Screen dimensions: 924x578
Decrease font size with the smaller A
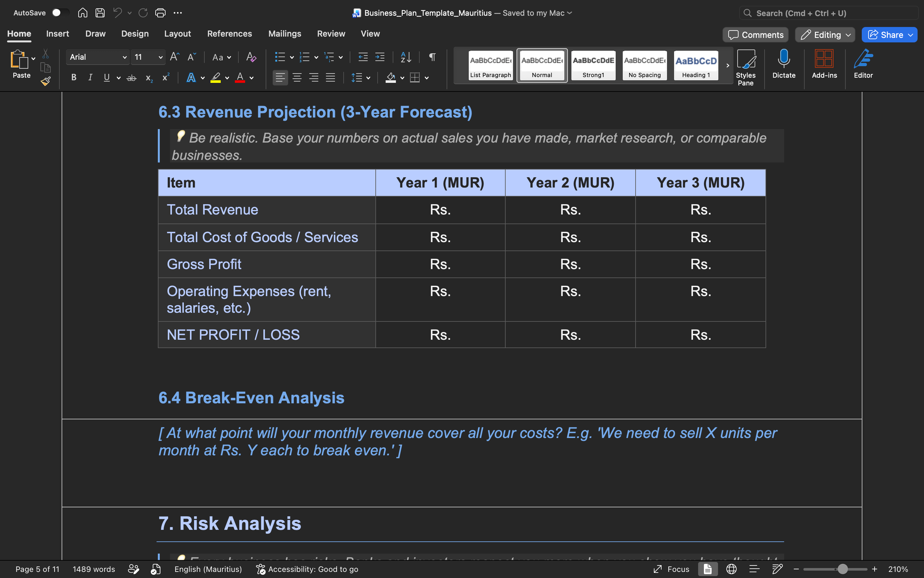192,57
